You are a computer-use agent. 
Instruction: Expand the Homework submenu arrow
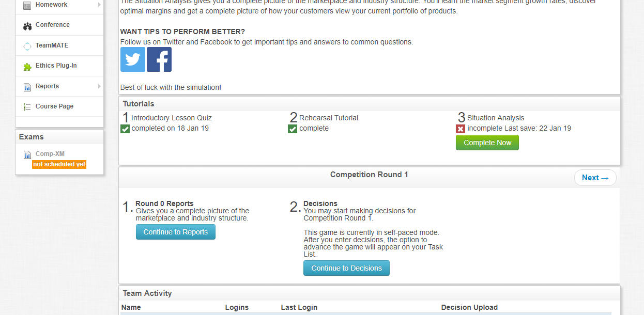point(99,5)
